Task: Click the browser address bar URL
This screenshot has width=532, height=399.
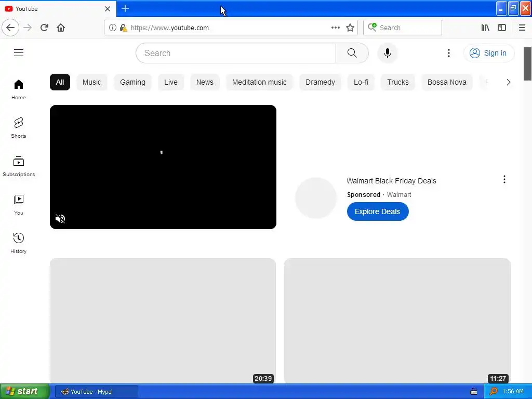Action: pos(170,28)
